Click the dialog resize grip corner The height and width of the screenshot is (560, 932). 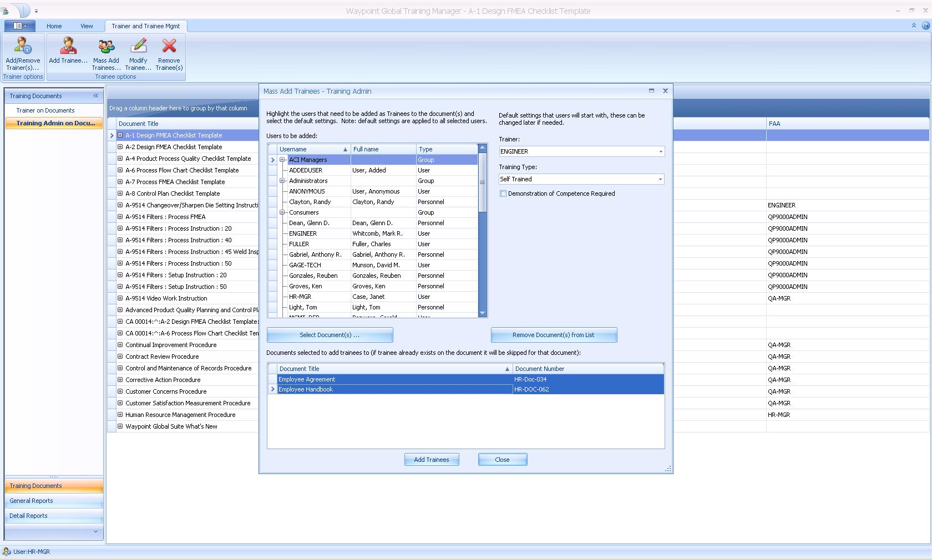tap(668, 469)
